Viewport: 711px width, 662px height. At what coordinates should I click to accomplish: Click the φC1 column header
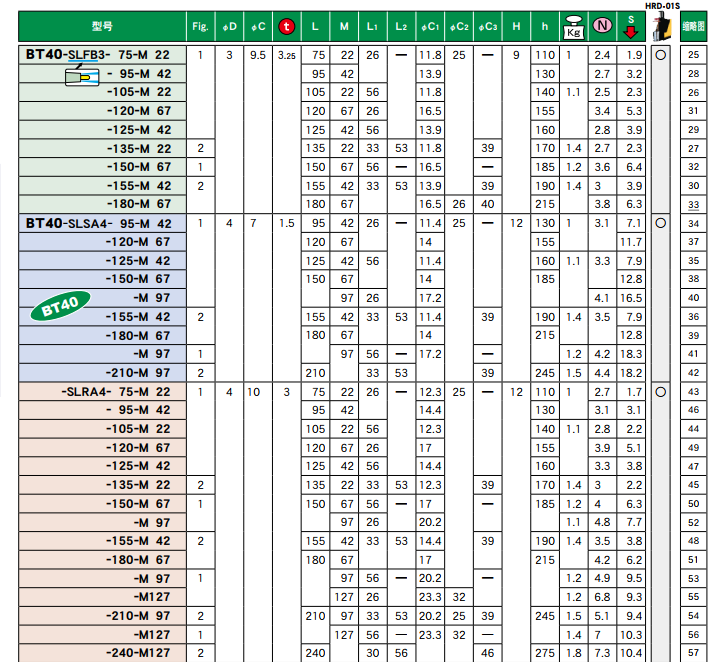[x=430, y=27]
